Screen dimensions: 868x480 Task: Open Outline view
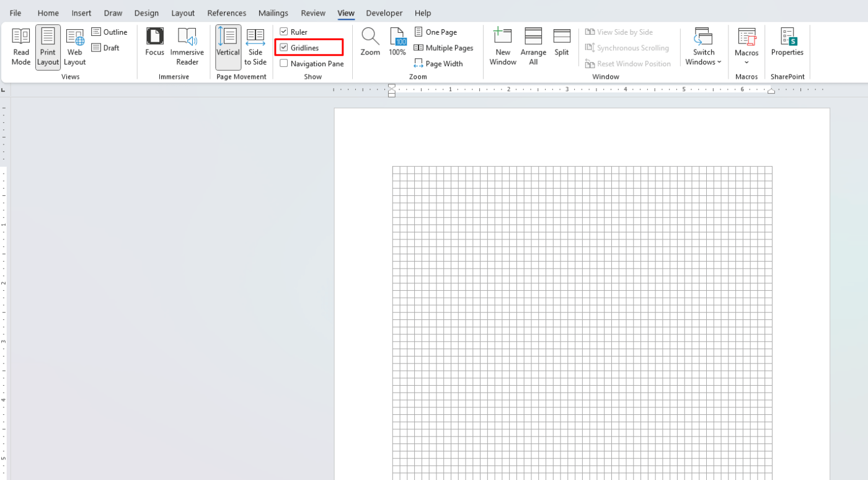click(110, 32)
